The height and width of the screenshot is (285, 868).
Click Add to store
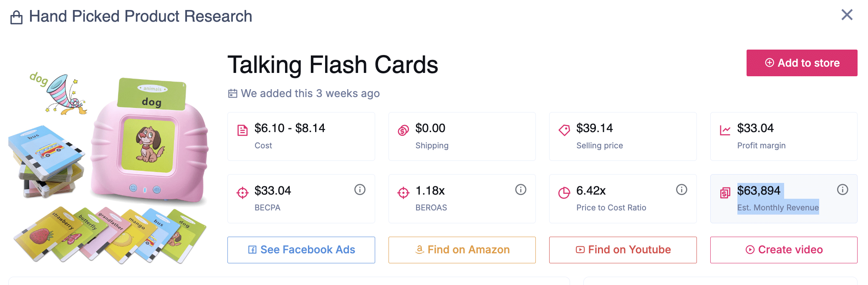click(x=801, y=63)
